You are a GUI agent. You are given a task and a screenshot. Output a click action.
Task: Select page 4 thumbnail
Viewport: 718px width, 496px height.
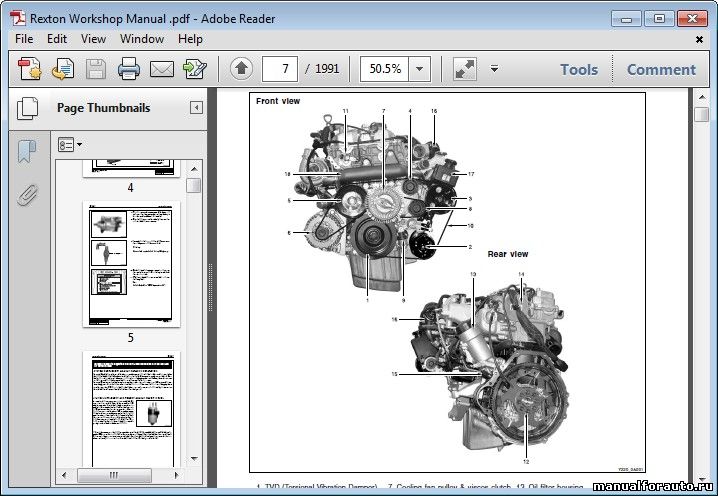(131, 169)
